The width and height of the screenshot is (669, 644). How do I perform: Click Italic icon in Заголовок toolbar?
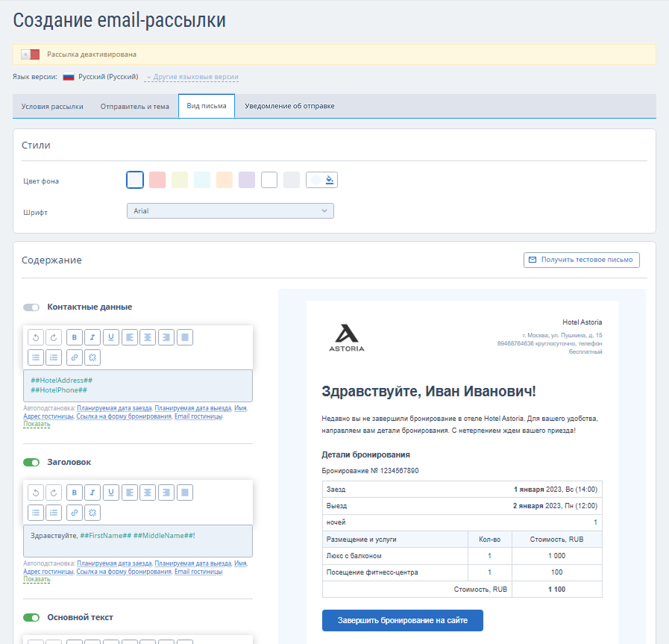point(92,493)
